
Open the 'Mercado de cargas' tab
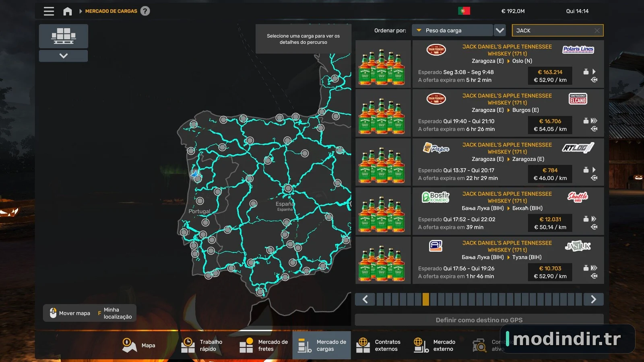click(322, 345)
